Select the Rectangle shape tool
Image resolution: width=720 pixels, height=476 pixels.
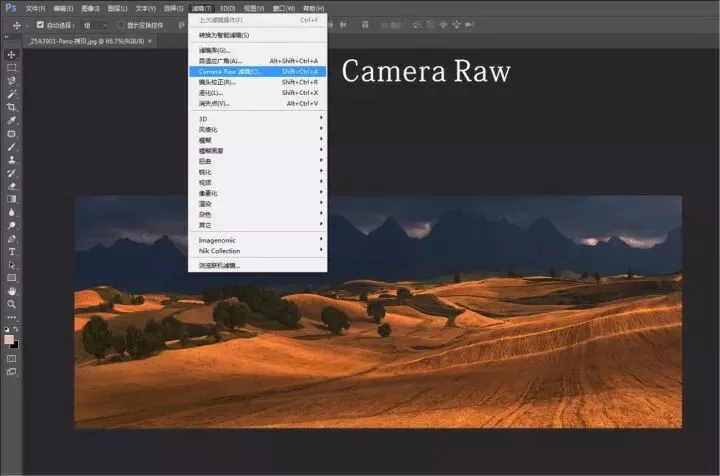[x=11, y=278]
